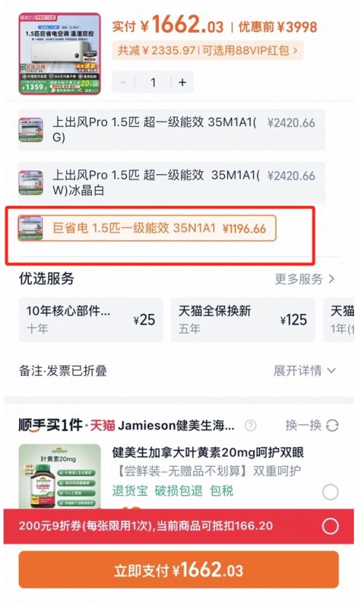Open the air conditioner product thumbnail
364x603 pixels.
click(60, 53)
